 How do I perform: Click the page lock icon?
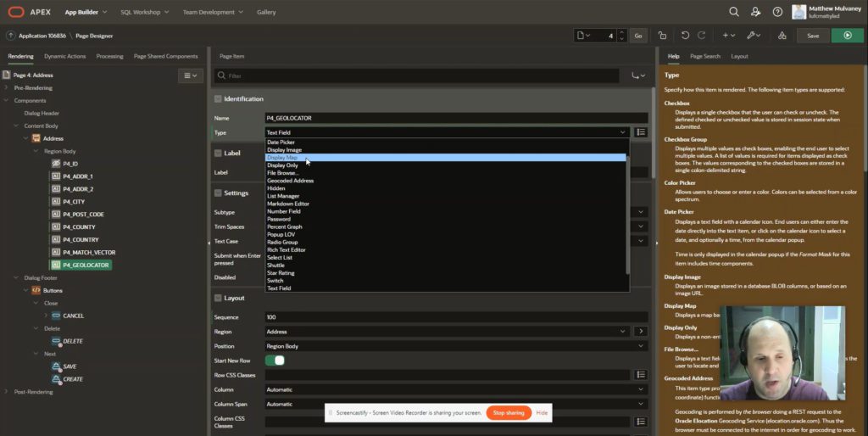662,36
